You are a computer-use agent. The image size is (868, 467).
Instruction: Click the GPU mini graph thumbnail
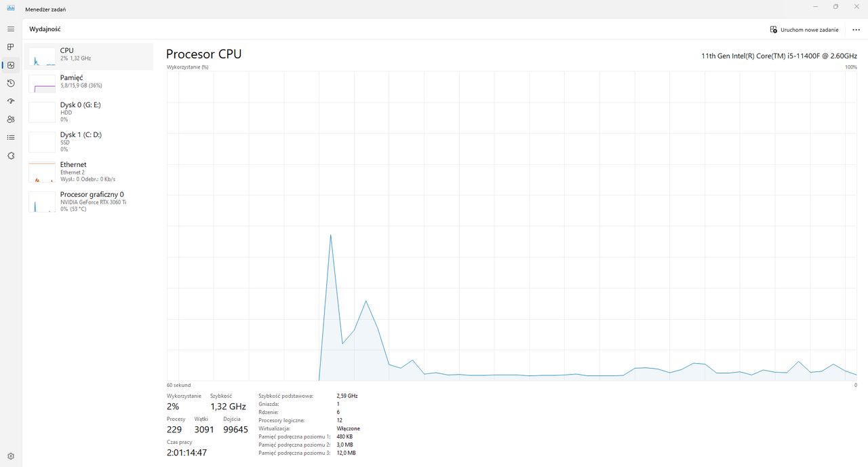42,202
